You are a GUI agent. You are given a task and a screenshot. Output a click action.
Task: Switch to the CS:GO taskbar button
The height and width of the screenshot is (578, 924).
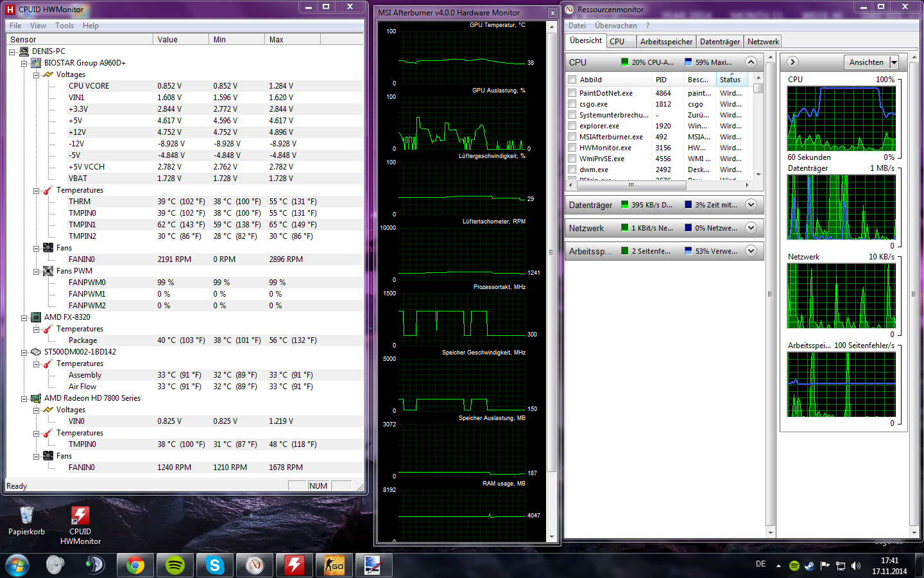[x=334, y=565]
